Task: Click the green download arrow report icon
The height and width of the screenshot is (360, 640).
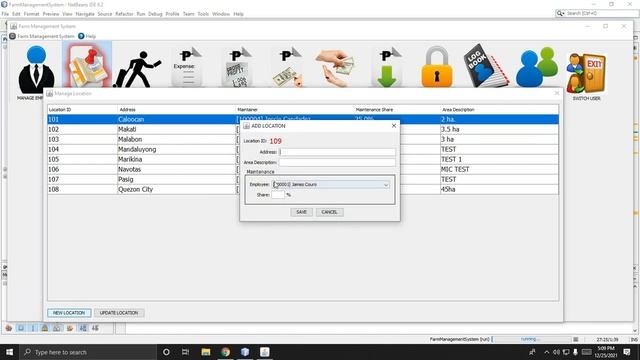Action: click(387, 67)
